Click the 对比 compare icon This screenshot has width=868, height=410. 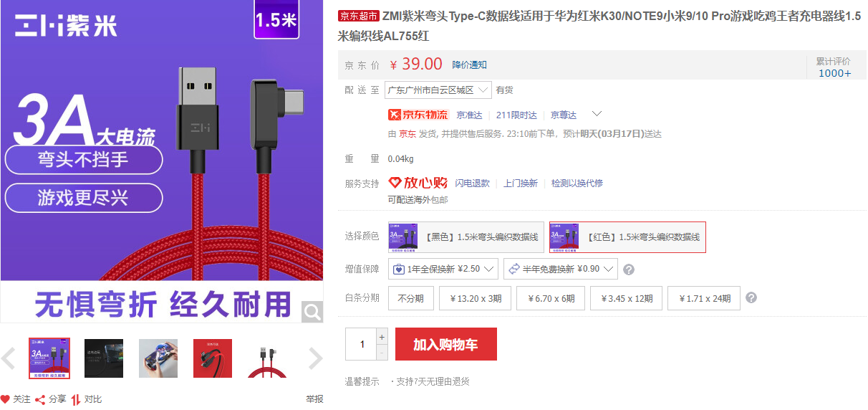[76, 399]
